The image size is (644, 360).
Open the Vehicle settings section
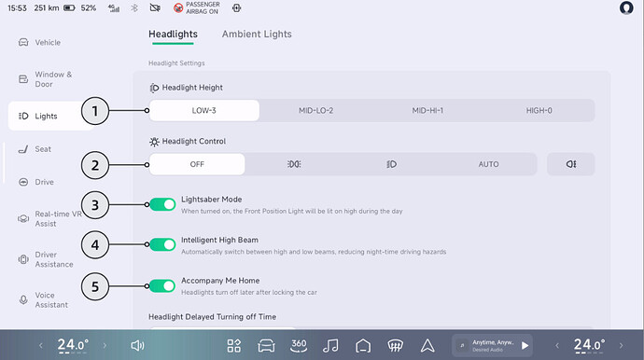39,42
